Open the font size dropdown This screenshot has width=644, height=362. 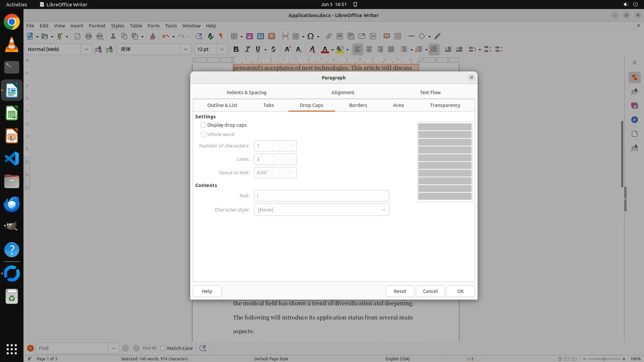[222, 49]
